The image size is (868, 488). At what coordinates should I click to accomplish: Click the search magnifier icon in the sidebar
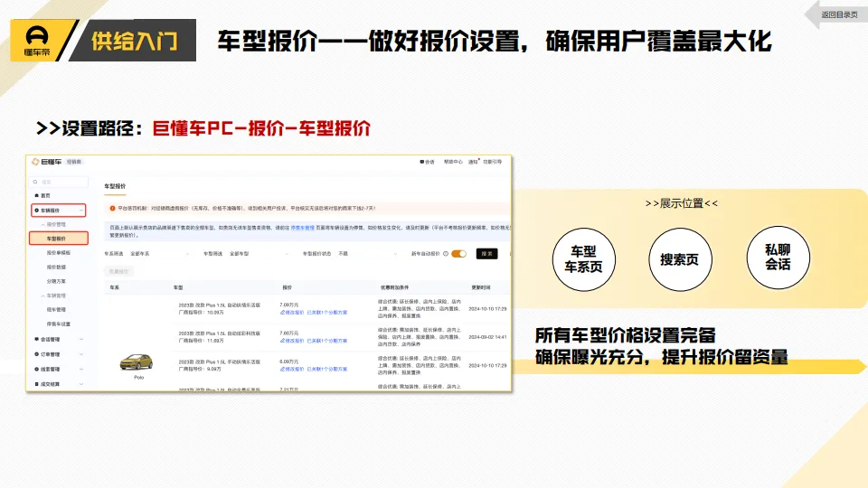(35, 182)
